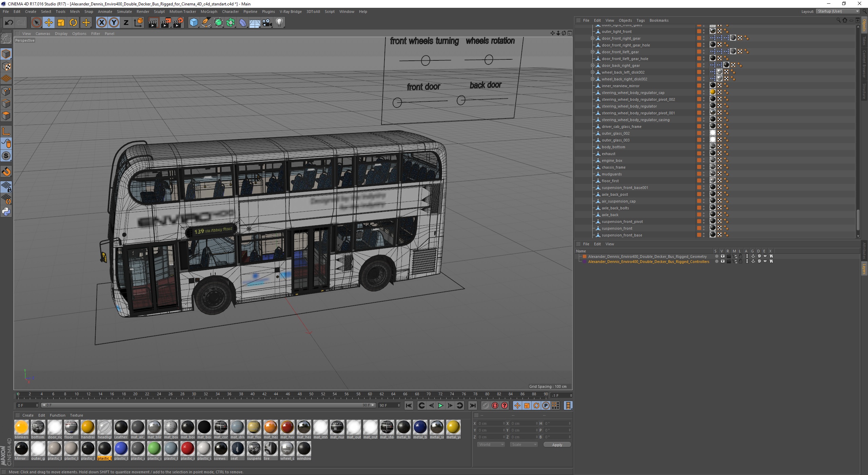Activate the Move tool in top toolbar

[48, 22]
